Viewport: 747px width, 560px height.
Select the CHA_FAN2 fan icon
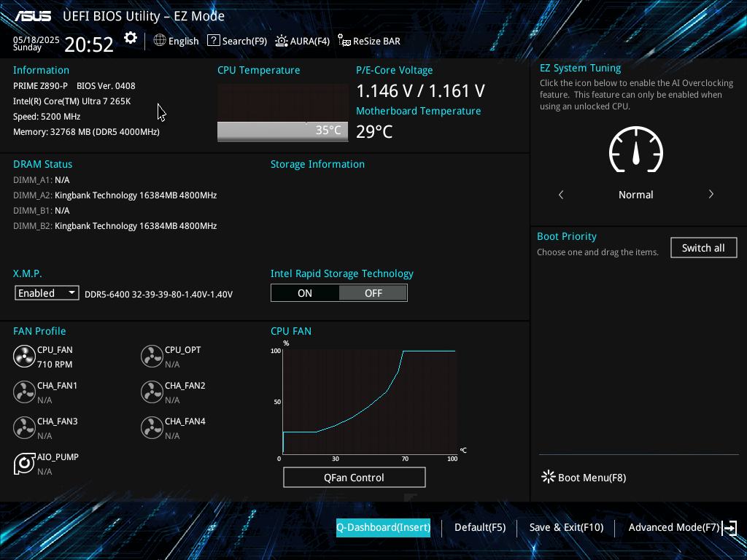point(152,392)
